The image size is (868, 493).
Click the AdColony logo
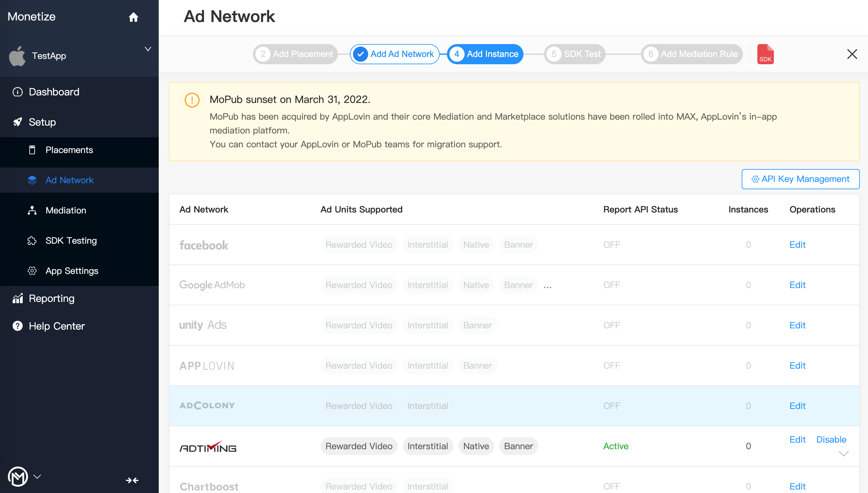[207, 405]
